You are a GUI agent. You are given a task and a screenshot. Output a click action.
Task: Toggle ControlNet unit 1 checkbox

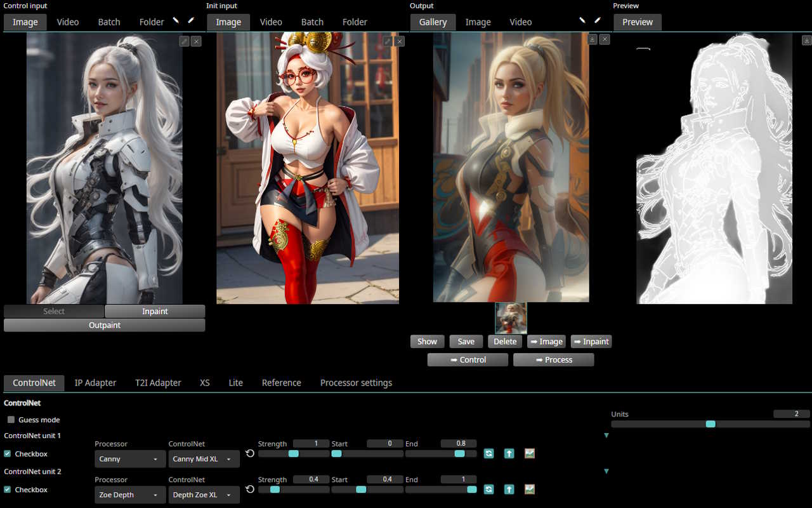click(x=8, y=454)
